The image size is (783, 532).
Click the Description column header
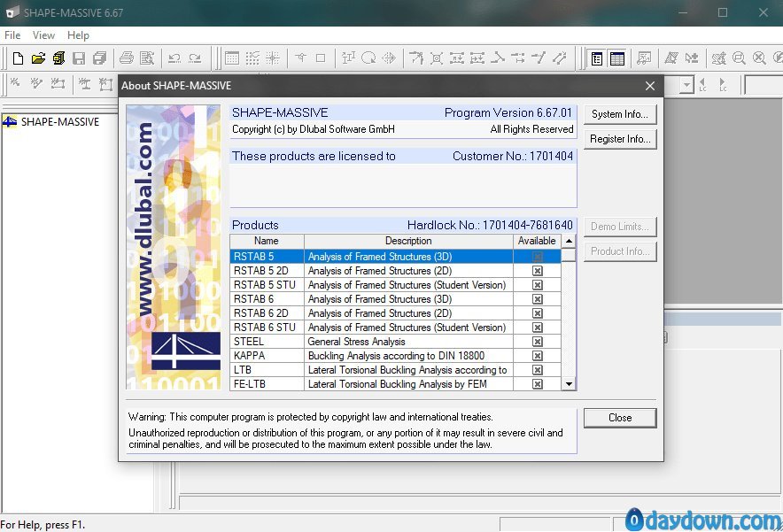point(408,241)
